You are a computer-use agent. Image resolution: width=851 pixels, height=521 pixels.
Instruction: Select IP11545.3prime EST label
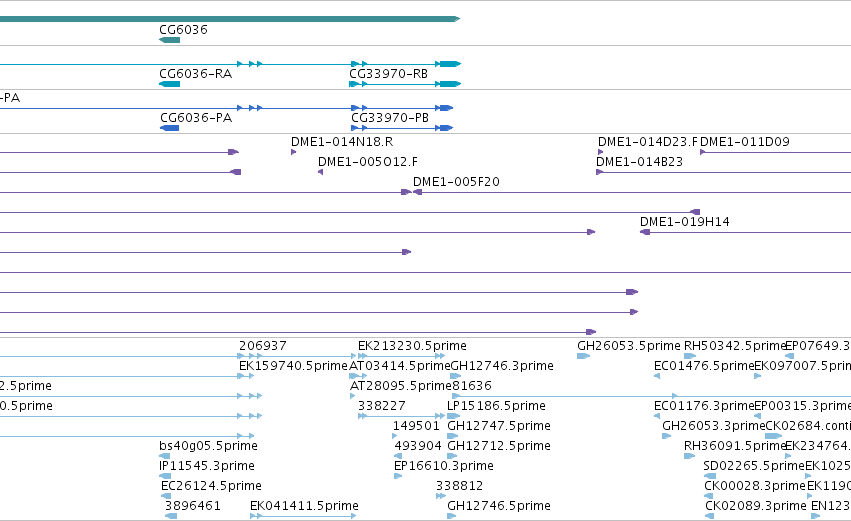coord(207,466)
